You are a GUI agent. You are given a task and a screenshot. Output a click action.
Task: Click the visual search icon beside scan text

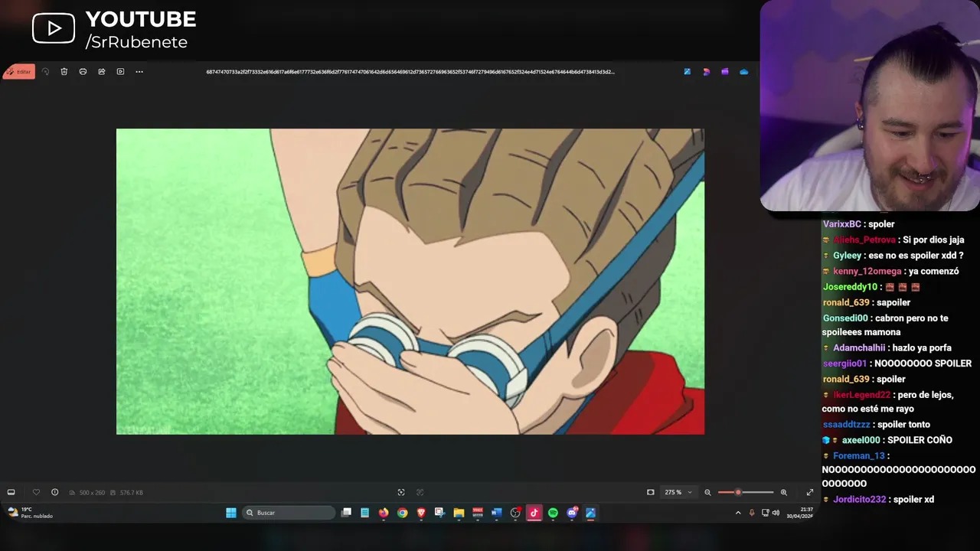point(420,492)
